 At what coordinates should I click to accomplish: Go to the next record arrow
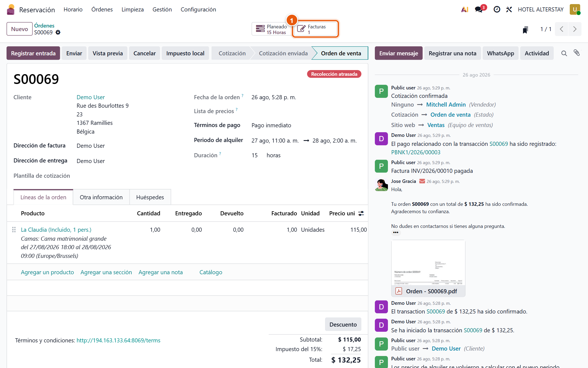575,29
